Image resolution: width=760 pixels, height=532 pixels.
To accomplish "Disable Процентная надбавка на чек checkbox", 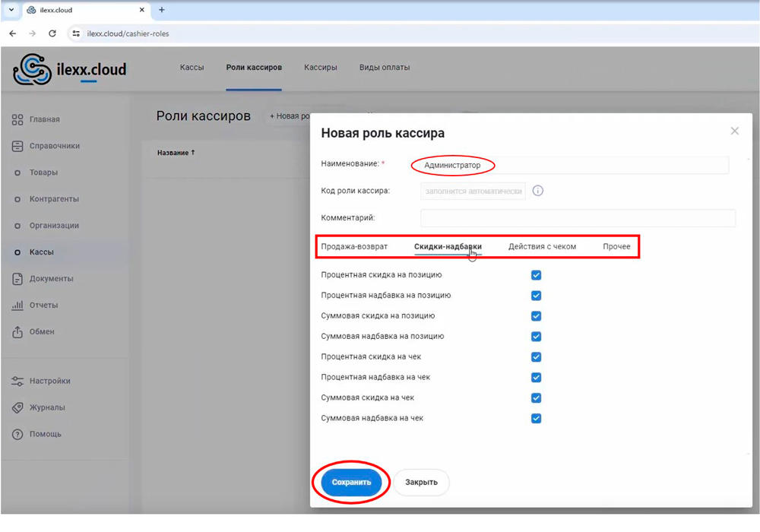I will (536, 378).
